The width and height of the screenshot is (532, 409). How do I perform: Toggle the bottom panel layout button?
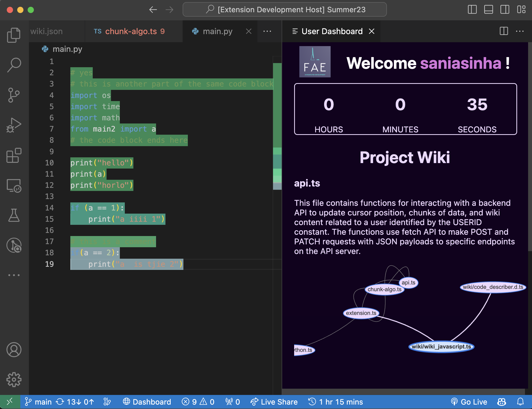pyautogui.click(x=488, y=10)
